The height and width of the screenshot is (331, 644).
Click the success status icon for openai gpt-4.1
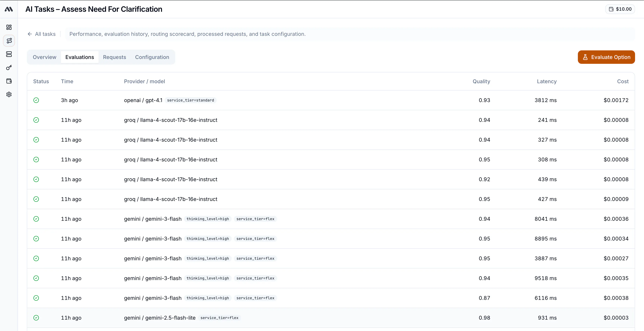click(x=36, y=100)
